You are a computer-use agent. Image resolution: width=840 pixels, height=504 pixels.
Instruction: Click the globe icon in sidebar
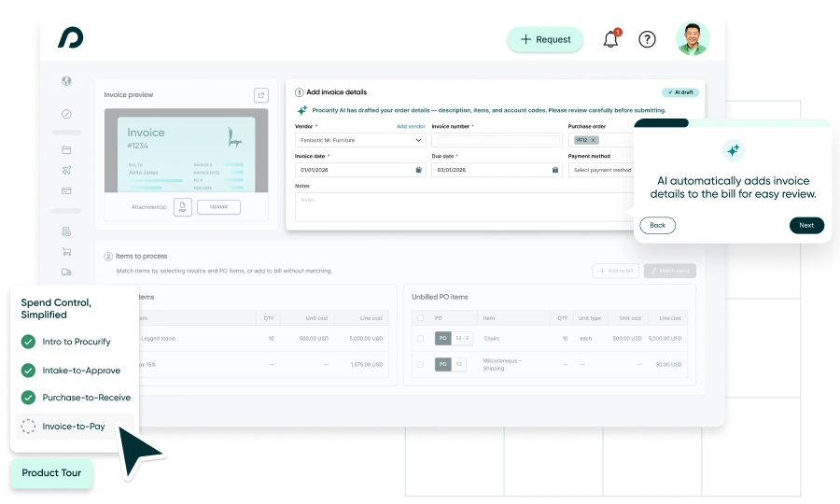point(66,81)
